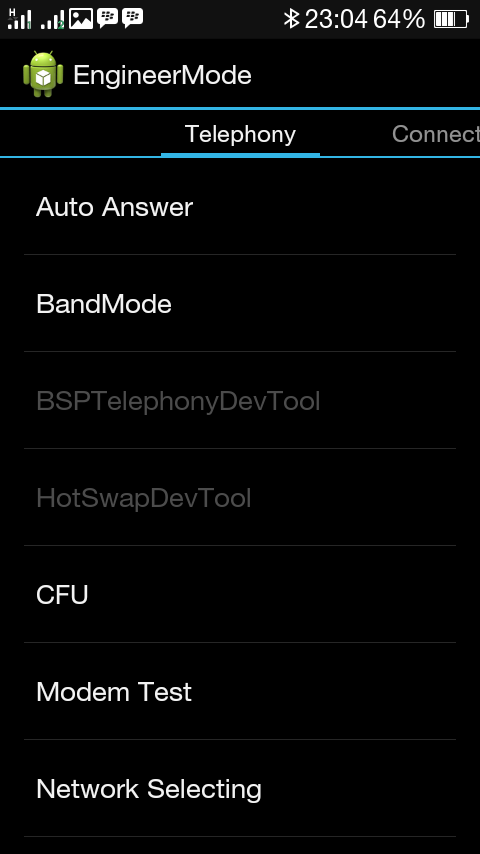Tap the 64% battery percentage text
The height and width of the screenshot is (854, 480).
pyautogui.click(x=399, y=20)
